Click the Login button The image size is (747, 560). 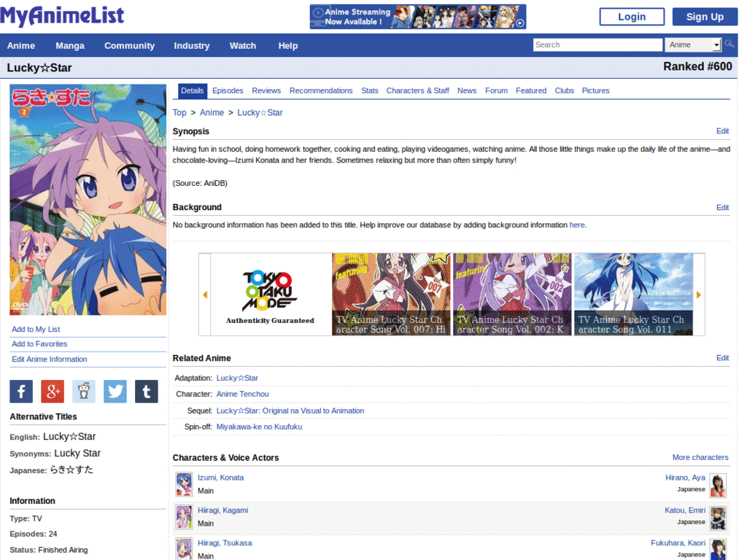tap(631, 15)
